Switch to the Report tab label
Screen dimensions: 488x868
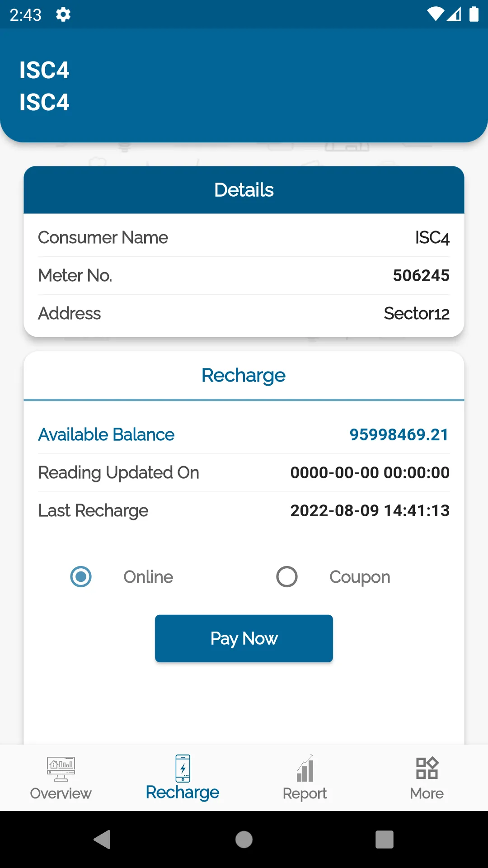click(305, 793)
